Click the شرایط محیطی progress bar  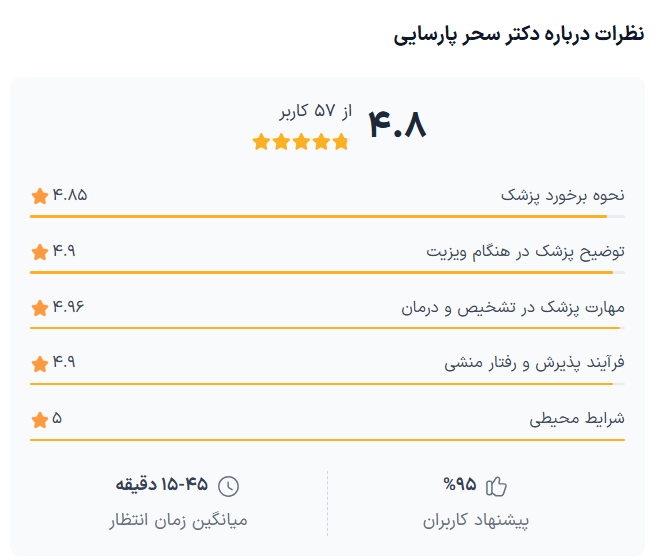click(327, 439)
